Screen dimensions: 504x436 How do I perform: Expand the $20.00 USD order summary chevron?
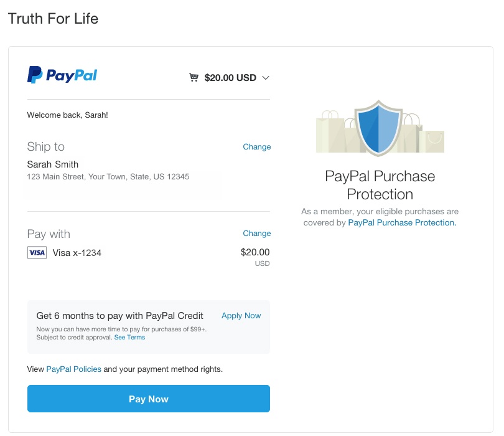[x=266, y=78]
